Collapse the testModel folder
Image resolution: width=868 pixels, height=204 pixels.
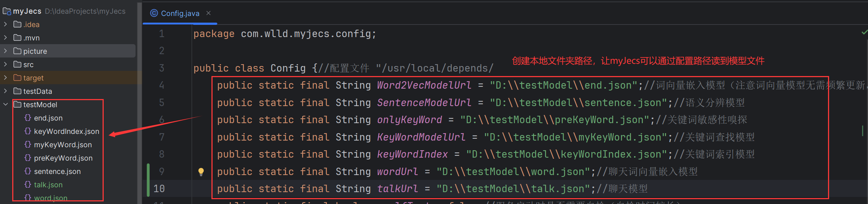pos(6,105)
